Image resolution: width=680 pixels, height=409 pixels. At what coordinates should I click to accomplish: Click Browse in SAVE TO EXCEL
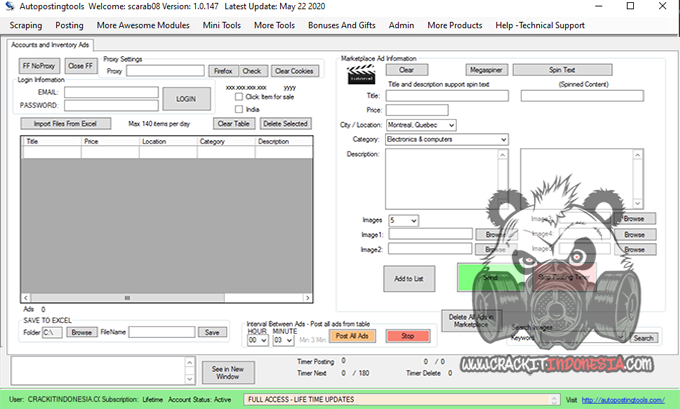tap(82, 332)
